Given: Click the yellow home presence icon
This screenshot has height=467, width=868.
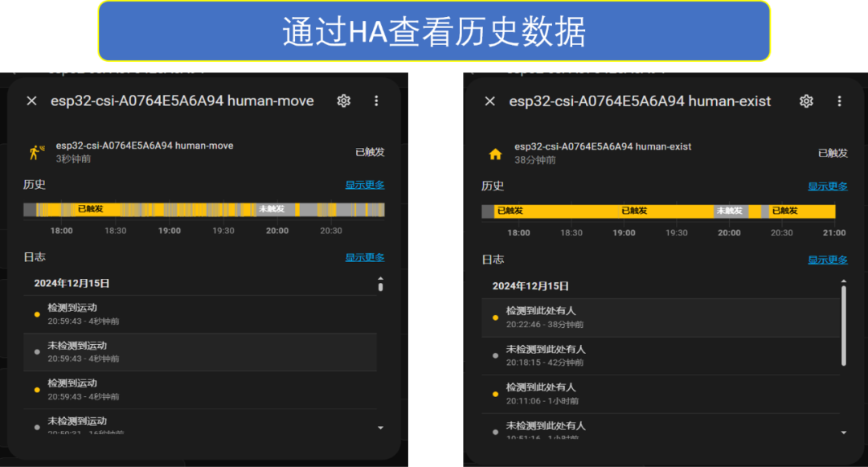Looking at the screenshot, I should coord(495,154).
